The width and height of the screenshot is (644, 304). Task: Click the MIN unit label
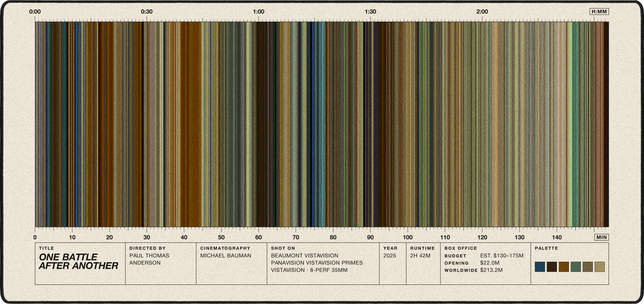coord(602,237)
